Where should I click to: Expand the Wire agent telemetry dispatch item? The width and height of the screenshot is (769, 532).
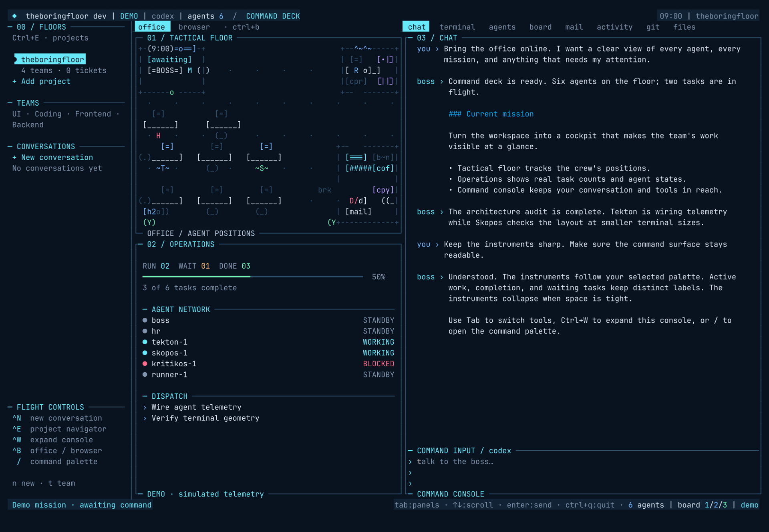(192, 407)
